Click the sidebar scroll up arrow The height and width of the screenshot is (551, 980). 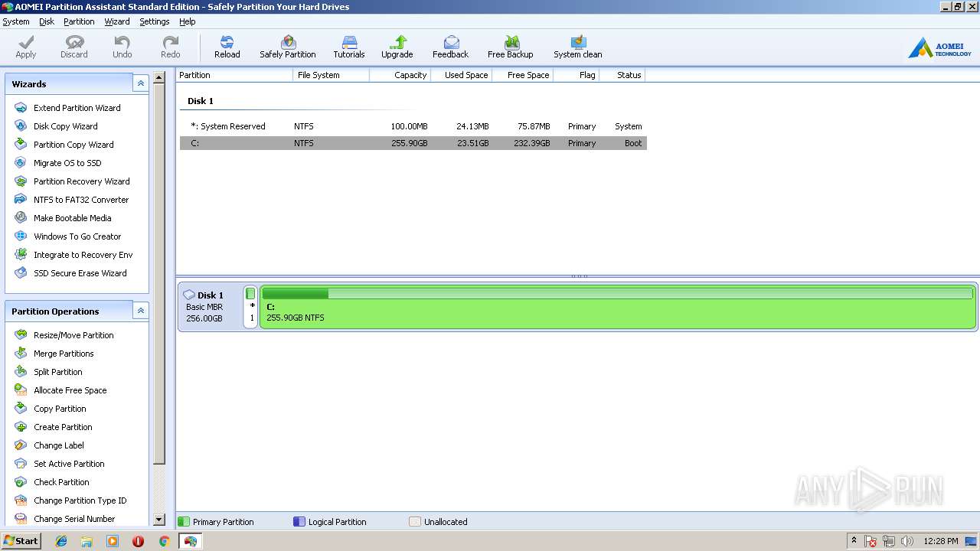(159, 77)
